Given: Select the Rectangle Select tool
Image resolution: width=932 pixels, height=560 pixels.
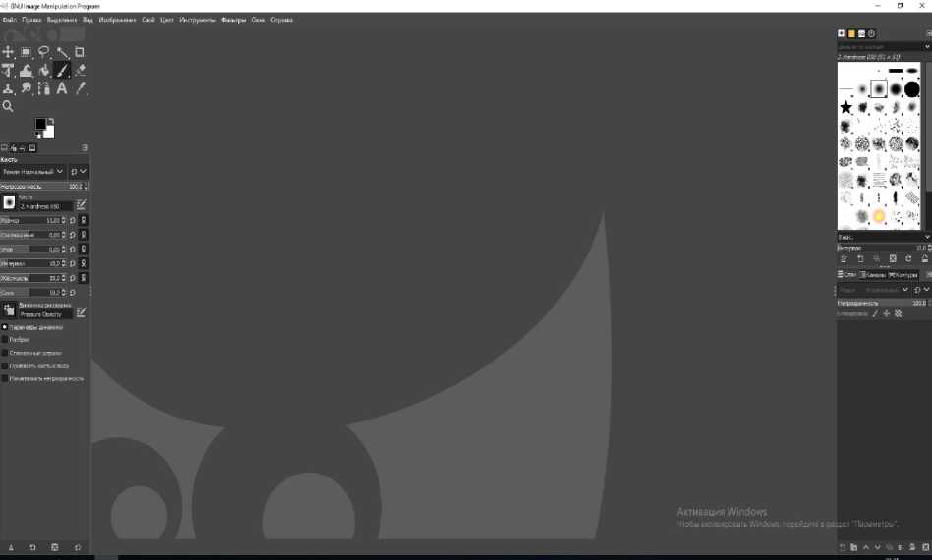Looking at the screenshot, I should coord(27,52).
